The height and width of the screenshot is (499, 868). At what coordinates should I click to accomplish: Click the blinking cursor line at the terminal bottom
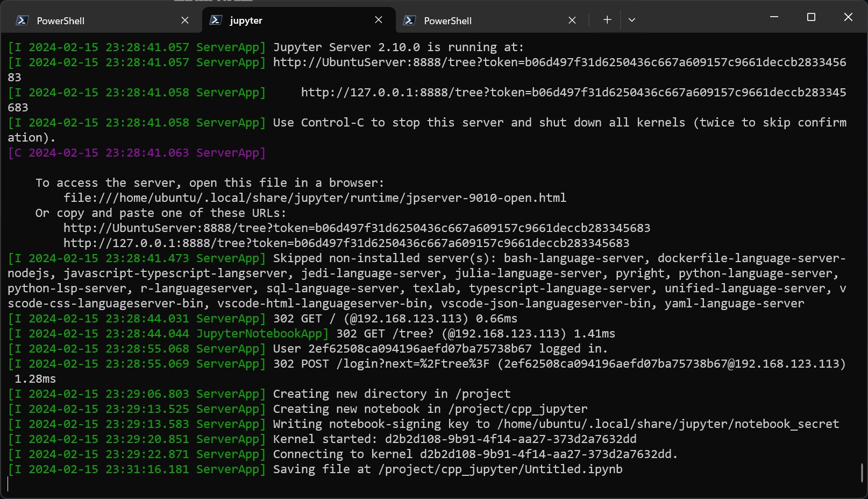[9, 484]
